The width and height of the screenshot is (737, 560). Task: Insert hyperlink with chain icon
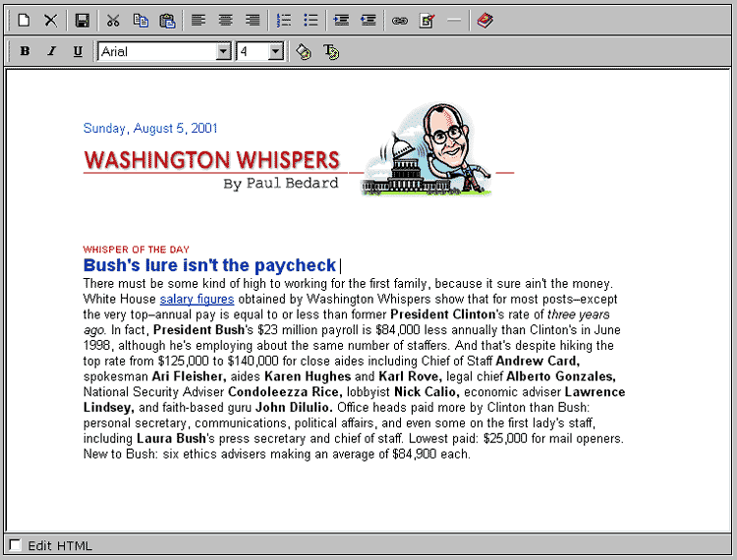click(x=399, y=20)
